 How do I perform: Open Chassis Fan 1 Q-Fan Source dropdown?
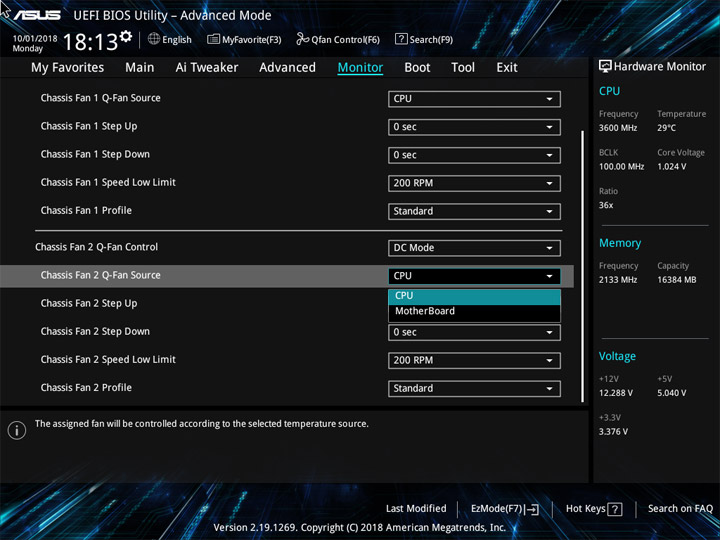pos(474,99)
